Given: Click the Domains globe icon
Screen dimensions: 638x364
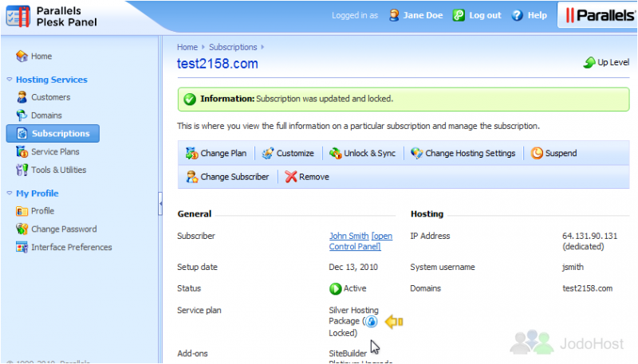Looking at the screenshot, I should tap(22, 115).
